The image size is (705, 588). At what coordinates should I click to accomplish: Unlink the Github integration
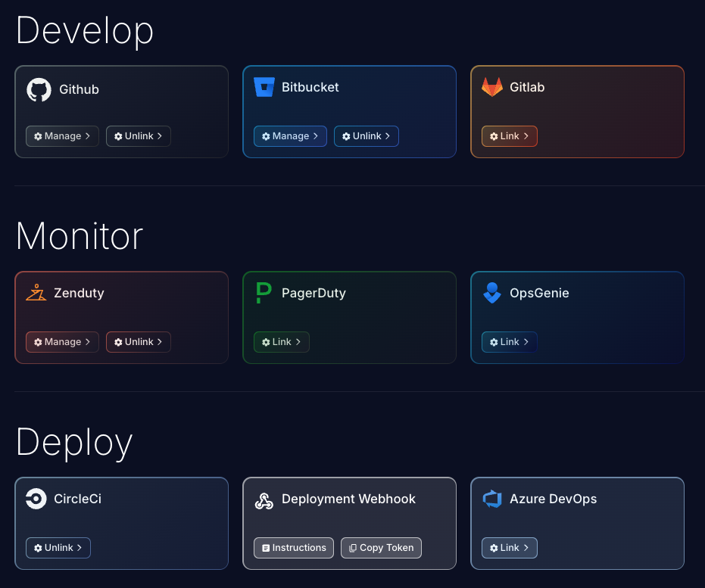[x=139, y=136]
